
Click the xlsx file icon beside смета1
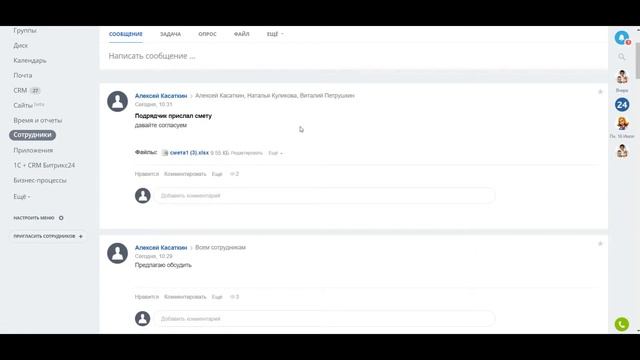tap(165, 153)
